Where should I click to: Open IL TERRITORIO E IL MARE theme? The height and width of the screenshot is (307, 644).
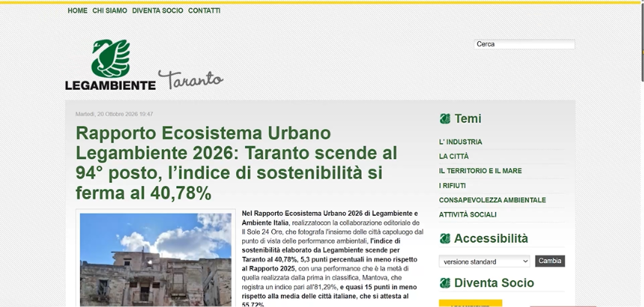click(480, 171)
